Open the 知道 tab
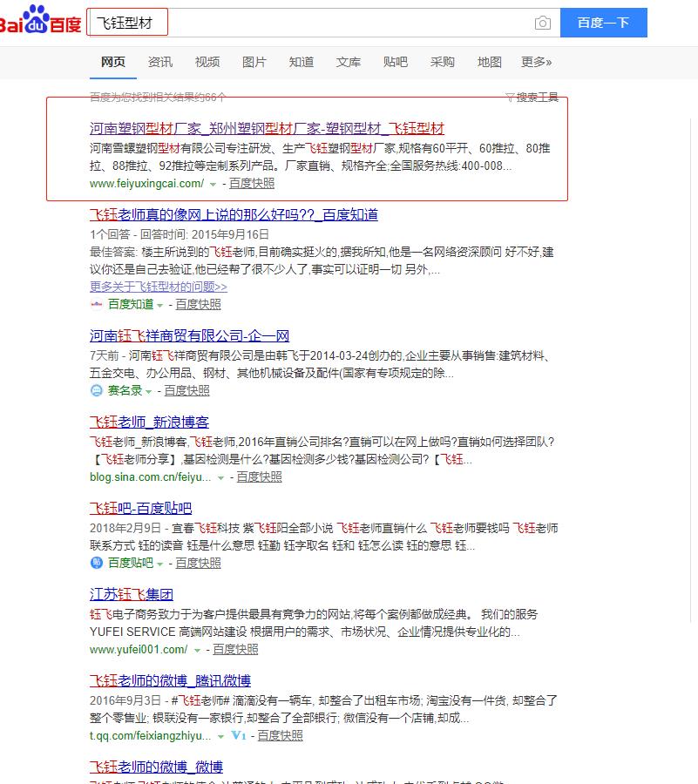This screenshot has width=698, height=784. click(301, 62)
